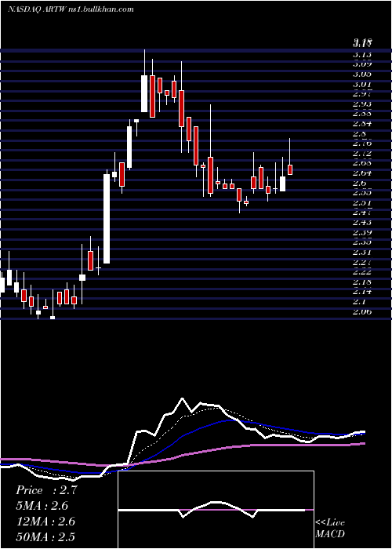Click the 2.6 price axis label
Viewport: 392px width, 549px height.
[x=360, y=183]
